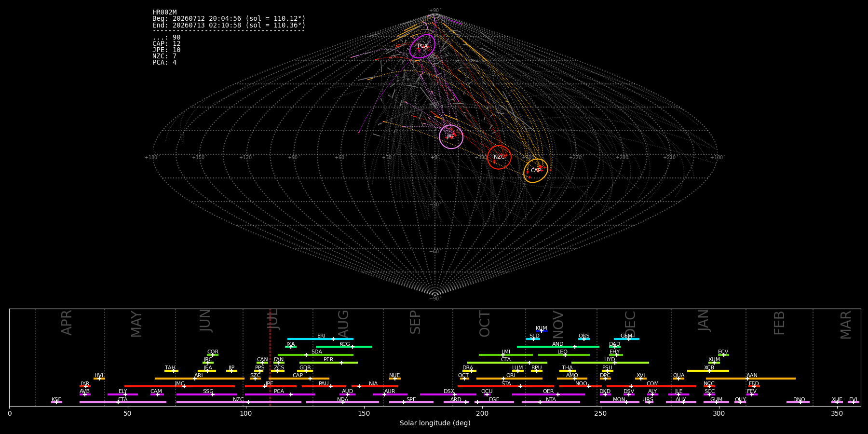Select the CAP shower label in timeline
Screen dimensions: 868x434
pos(298,376)
